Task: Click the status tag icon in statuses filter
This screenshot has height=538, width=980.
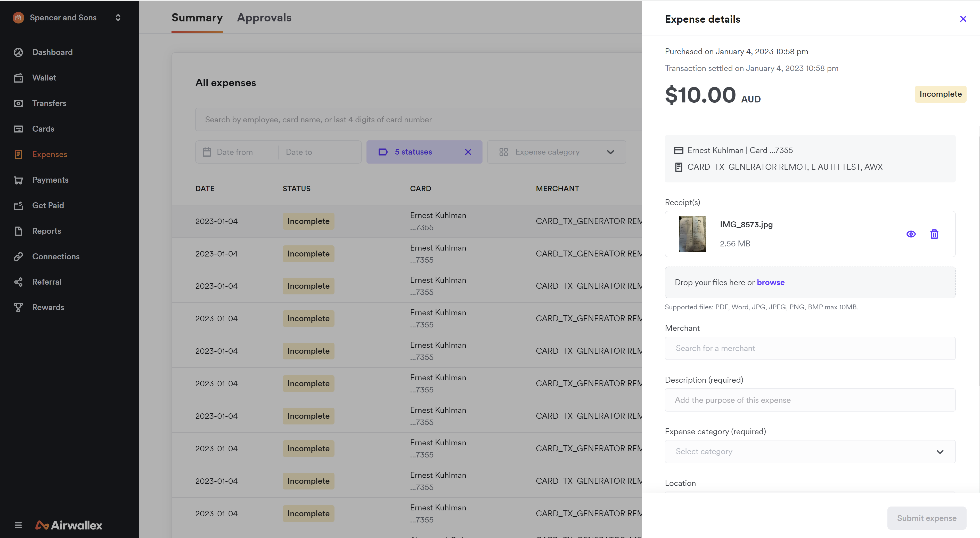Action: coord(383,152)
